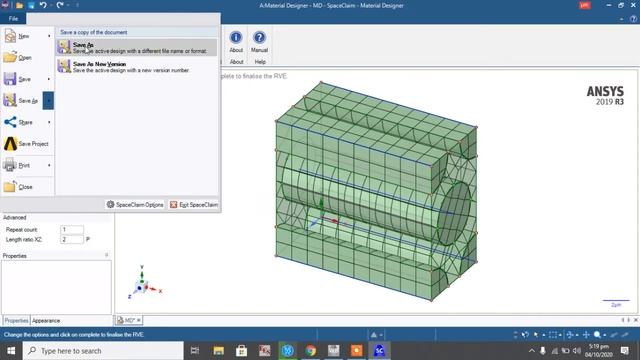Click the status bar warning triangle icon

pyautogui.click(x=373, y=335)
